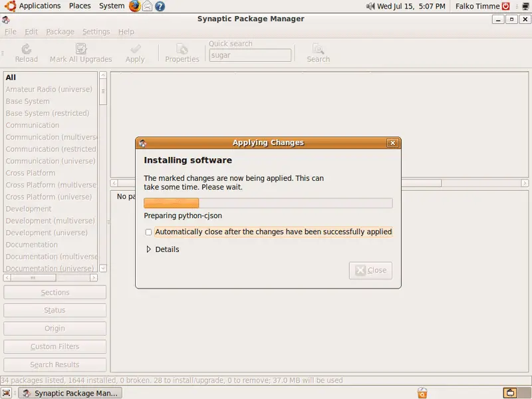This screenshot has width=532, height=399.
Task: Select Cross Platform (multiverse) category
Action: (x=51, y=185)
